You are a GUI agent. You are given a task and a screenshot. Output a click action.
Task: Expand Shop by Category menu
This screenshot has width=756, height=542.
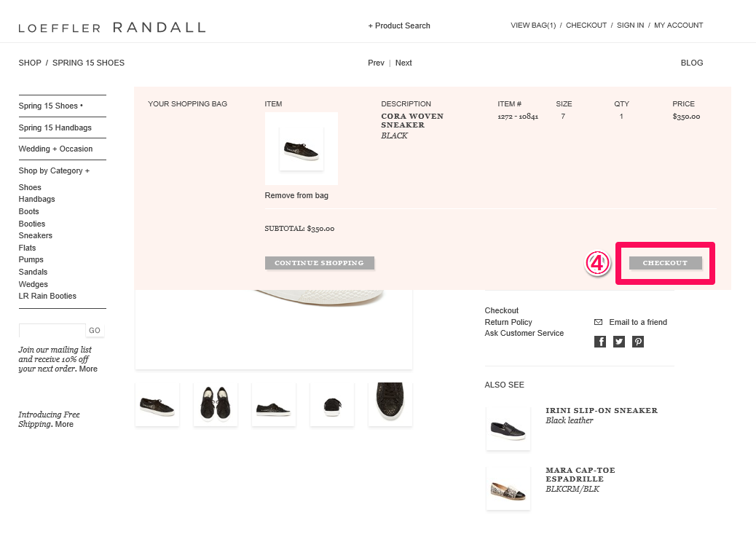tap(54, 170)
